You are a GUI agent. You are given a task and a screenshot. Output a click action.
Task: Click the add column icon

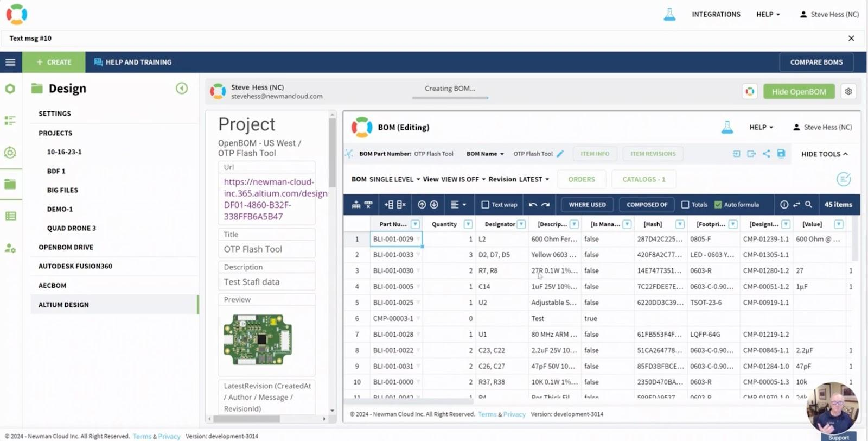388,205
